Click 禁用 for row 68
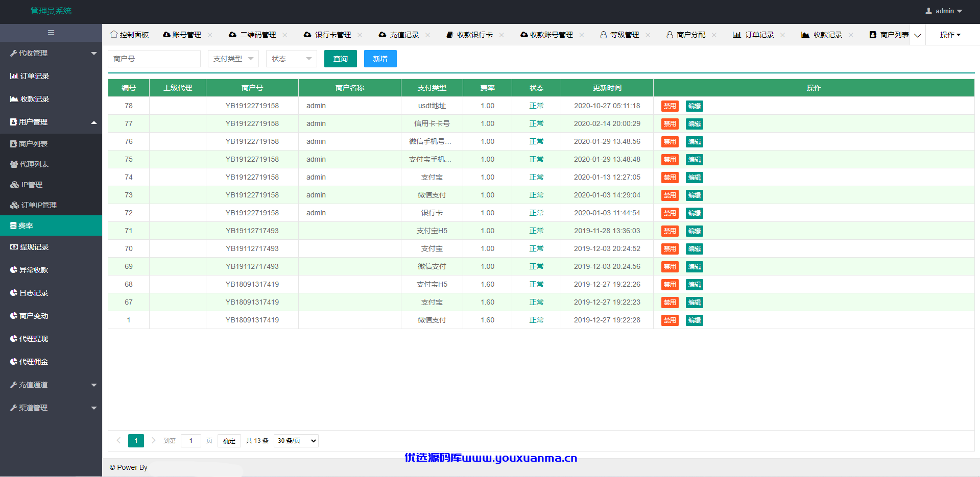The image size is (980, 477). 670,285
